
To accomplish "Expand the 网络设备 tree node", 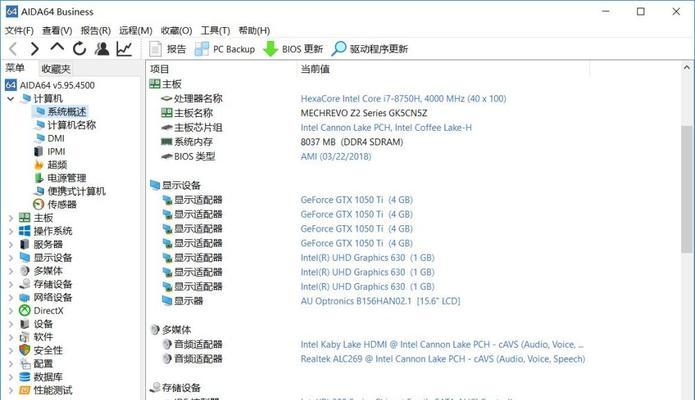I will pyautogui.click(x=11, y=298).
